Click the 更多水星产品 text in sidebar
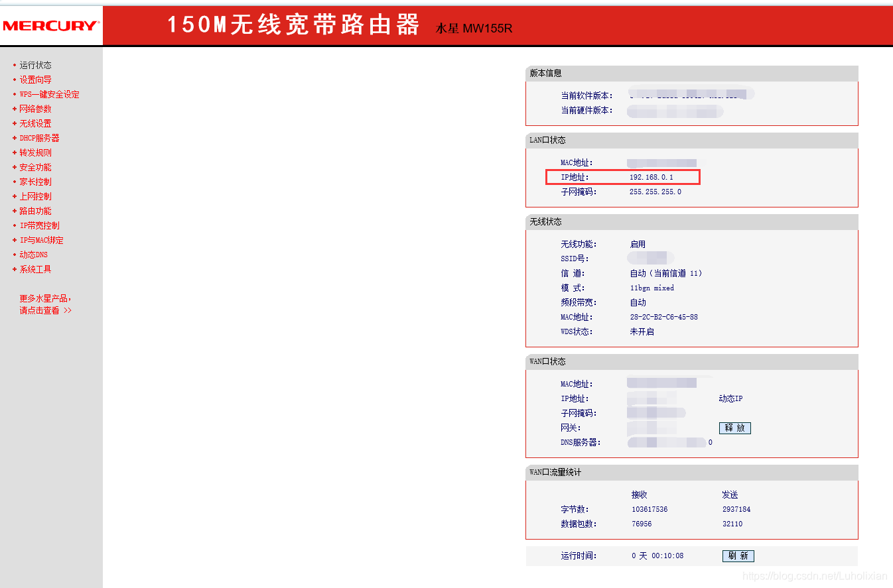The height and width of the screenshot is (588, 893). (45, 298)
